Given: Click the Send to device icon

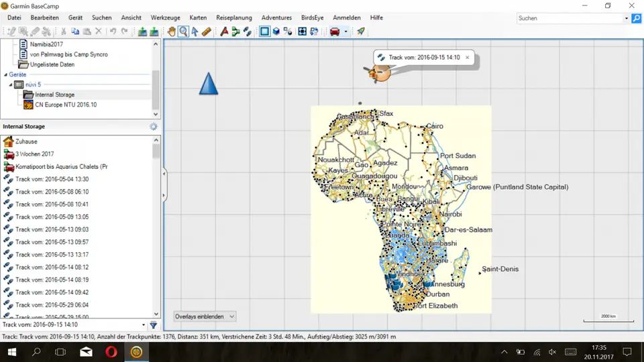Looking at the screenshot, I should point(142,32).
